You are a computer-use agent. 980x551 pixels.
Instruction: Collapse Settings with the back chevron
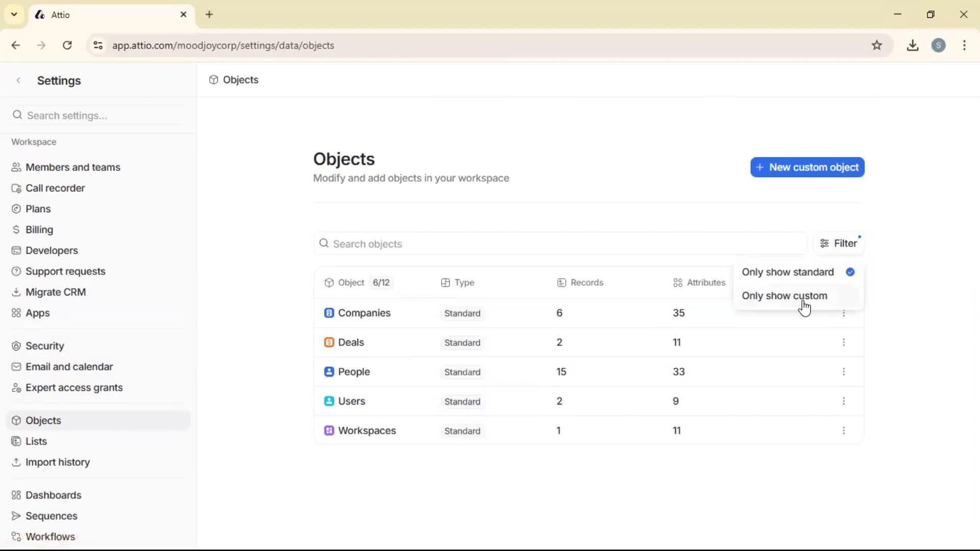coord(18,80)
